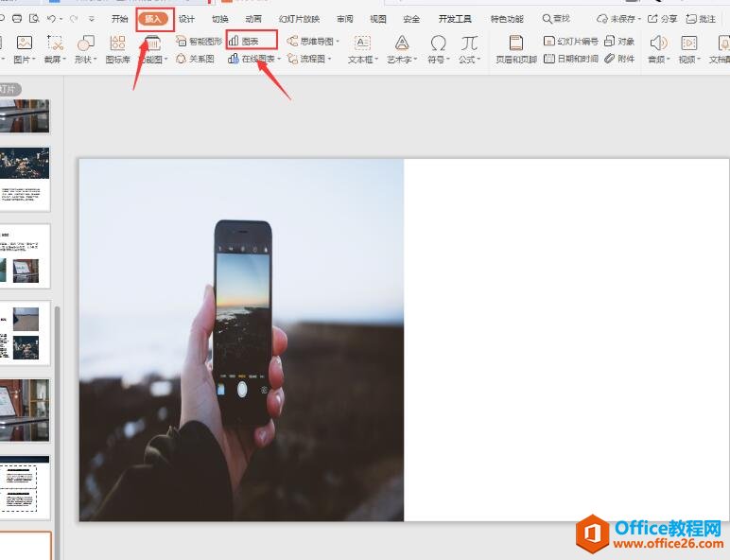Open the 审阅 (Review) tab
The height and width of the screenshot is (560, 730).
344,19
